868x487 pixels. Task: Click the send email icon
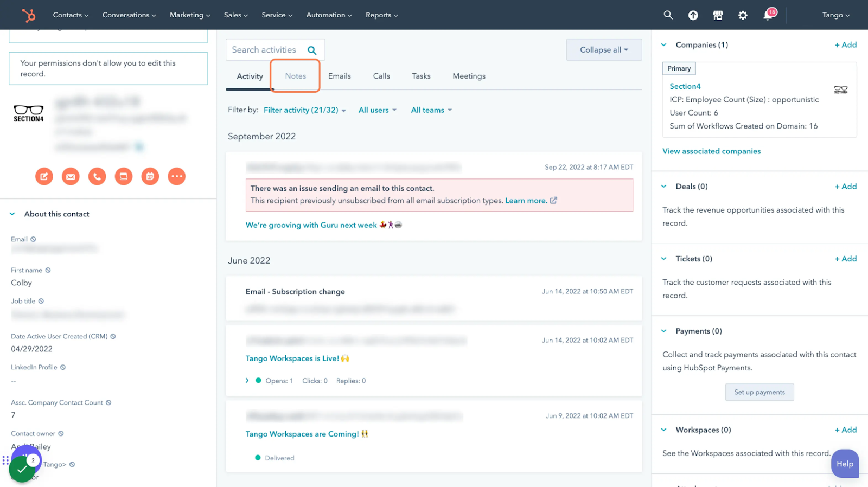pyautogui.click(x=71, y=176)
